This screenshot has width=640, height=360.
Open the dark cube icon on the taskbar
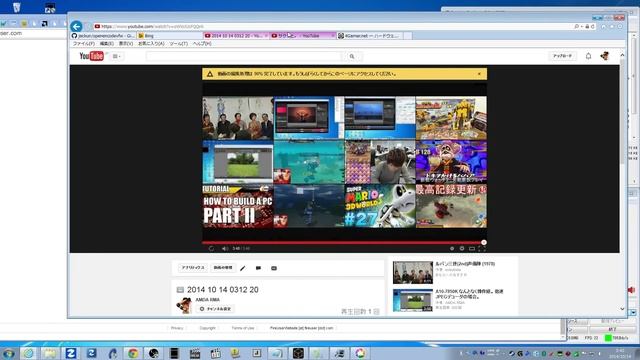coord(298,353)
